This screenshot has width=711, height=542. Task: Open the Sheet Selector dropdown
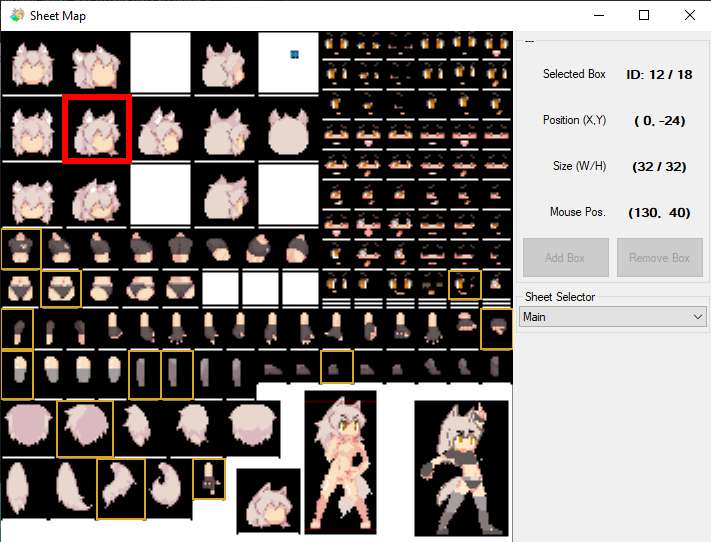coord(612,317)
